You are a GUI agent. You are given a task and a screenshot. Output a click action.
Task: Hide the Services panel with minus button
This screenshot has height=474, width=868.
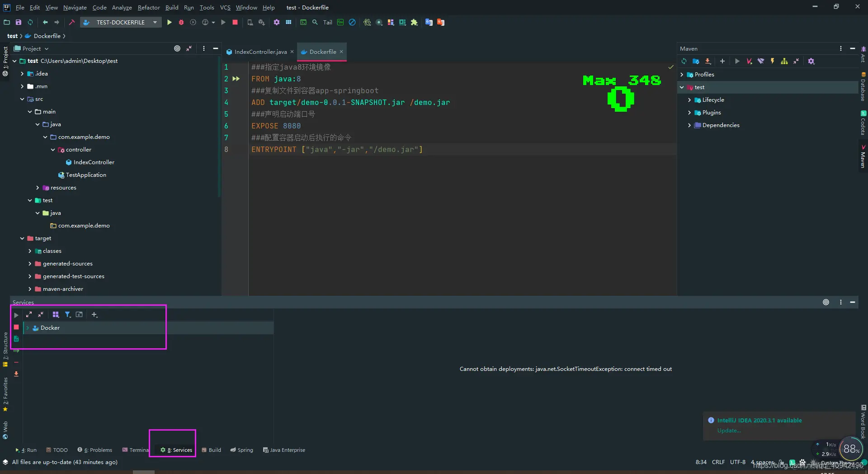[x=853, y=302]
